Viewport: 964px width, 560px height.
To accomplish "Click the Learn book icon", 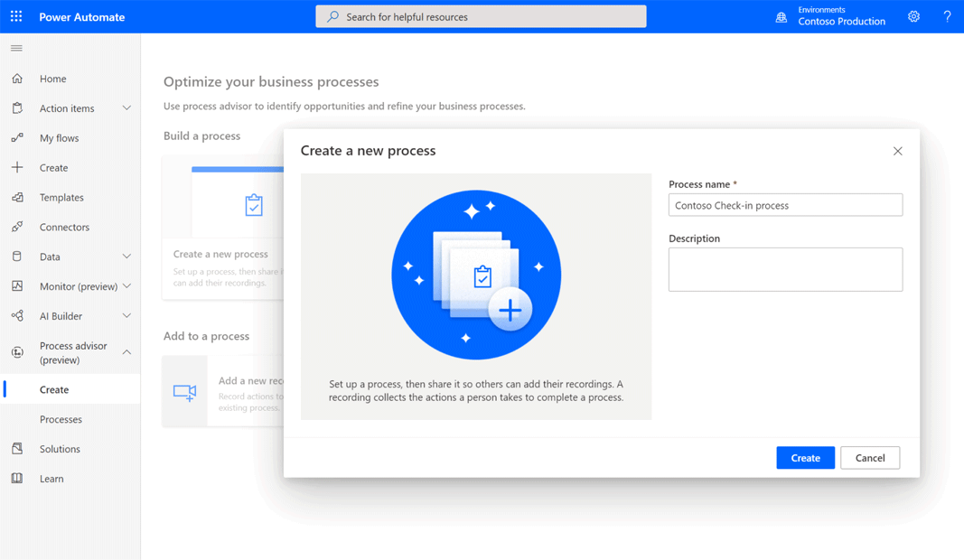I will (x=17, y=478).
